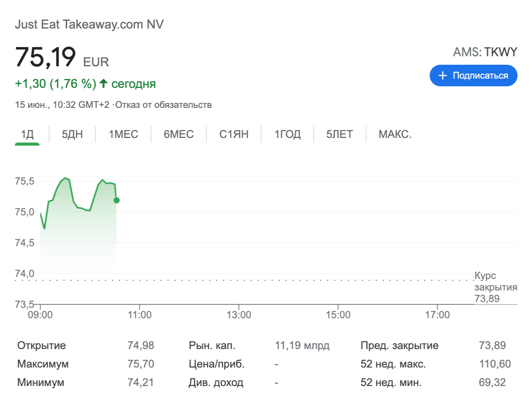Click the 11:00 time axis label
532x413 pixels.
click(x=140, y=315)
